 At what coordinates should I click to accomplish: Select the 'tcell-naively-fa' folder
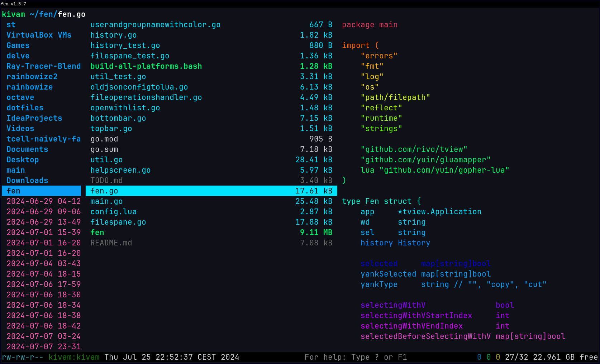[44, 139]
